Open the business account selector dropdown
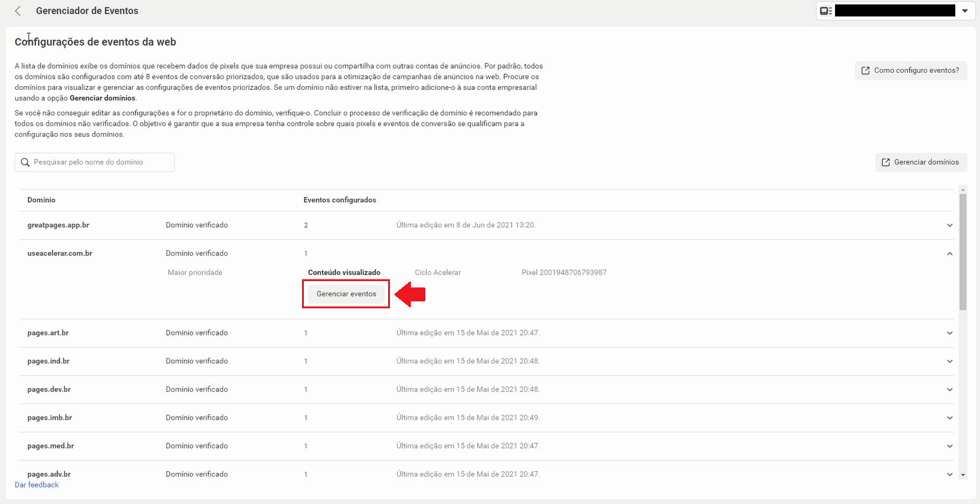Viewport: 980px width, 504px height. (x=965, y=11)
